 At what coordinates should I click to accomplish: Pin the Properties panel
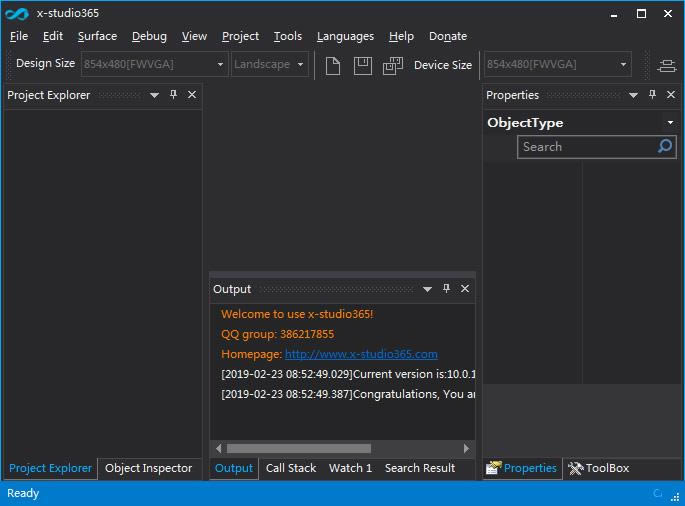[x=652, y=94]
